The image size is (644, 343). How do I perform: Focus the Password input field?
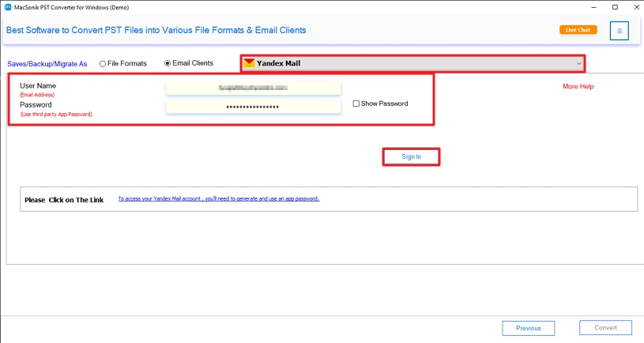pyautogui.click(x=253, y=107)
